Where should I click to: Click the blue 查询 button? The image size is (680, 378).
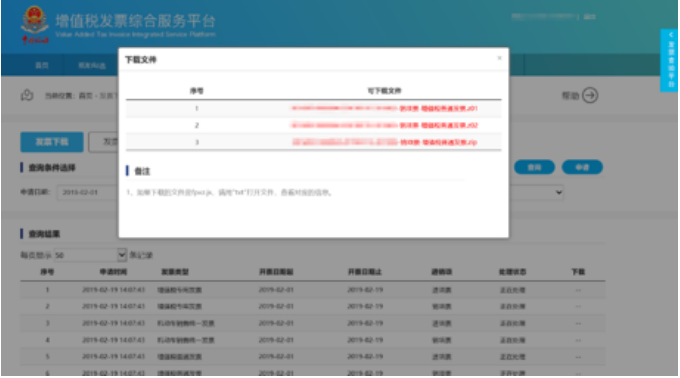[x=534, y=167]
